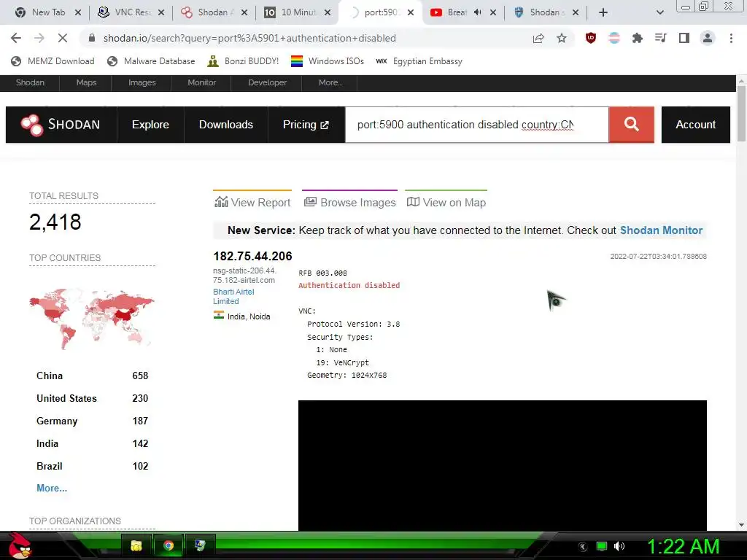Open the Angry Birds start button

pos(21,545)
